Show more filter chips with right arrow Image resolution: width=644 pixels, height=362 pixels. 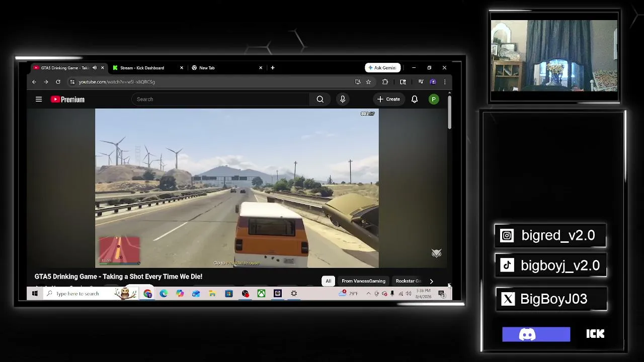point(431,281)
